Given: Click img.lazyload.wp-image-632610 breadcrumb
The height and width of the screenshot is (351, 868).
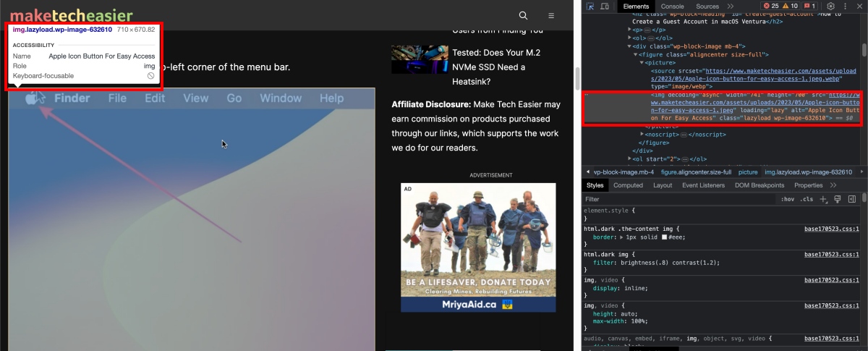Looking at the screenshot, I should 808,172.
